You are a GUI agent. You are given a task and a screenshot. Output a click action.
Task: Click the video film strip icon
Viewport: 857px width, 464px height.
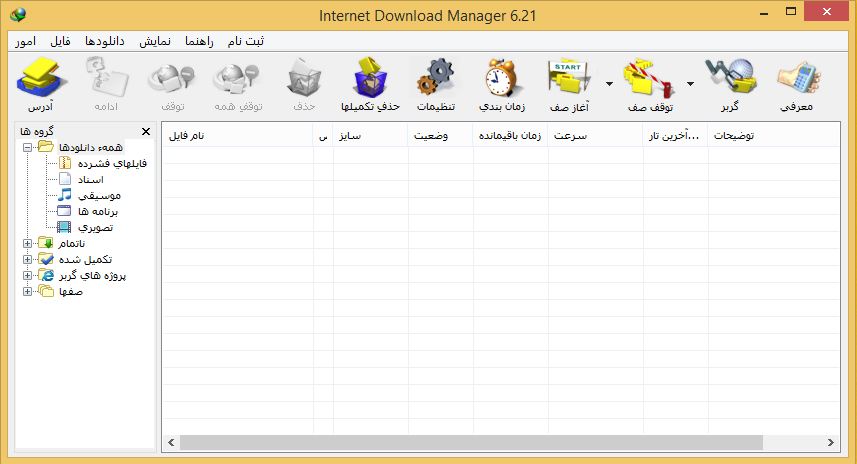point(64,227)
